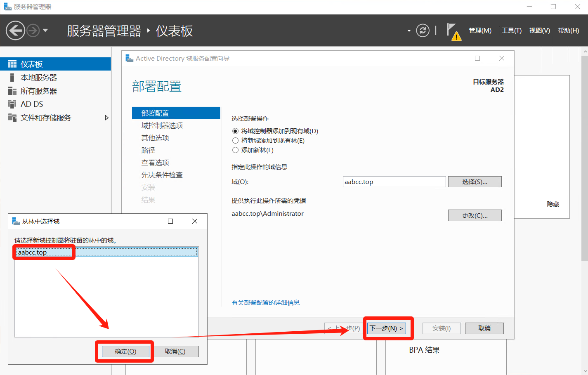Click the refresh icon in header
This screenshot has width=588, height=375.
tap(423, 31)
